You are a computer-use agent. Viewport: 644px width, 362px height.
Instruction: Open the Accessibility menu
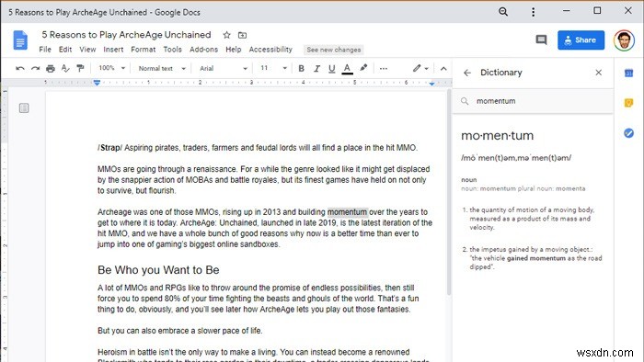pyautogui.click(x=270, y=50)
